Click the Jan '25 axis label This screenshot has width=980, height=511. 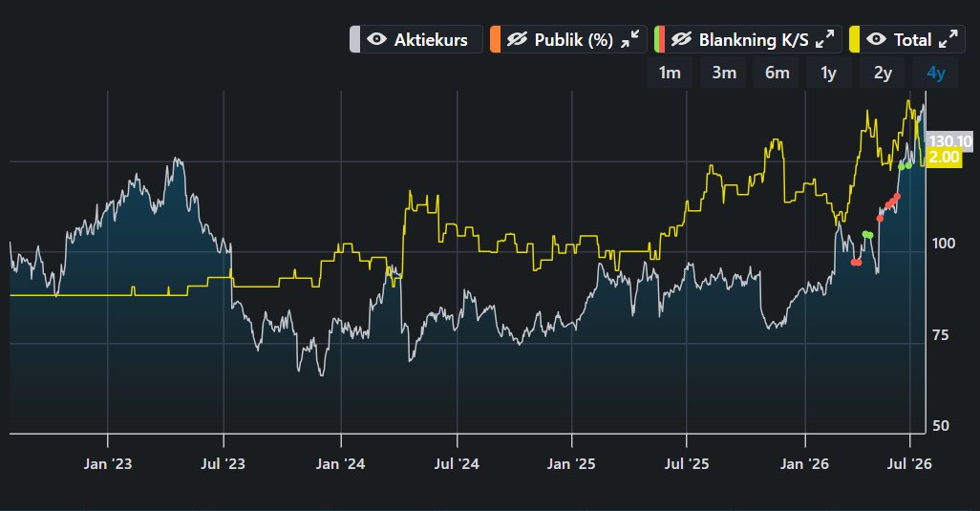tap(571, 464)
